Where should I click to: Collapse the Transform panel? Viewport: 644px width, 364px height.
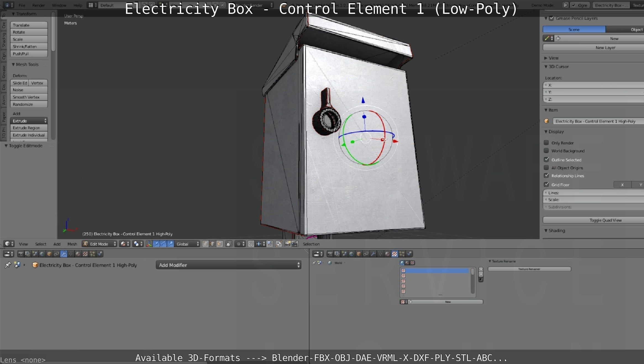click(x=13, y=14)
